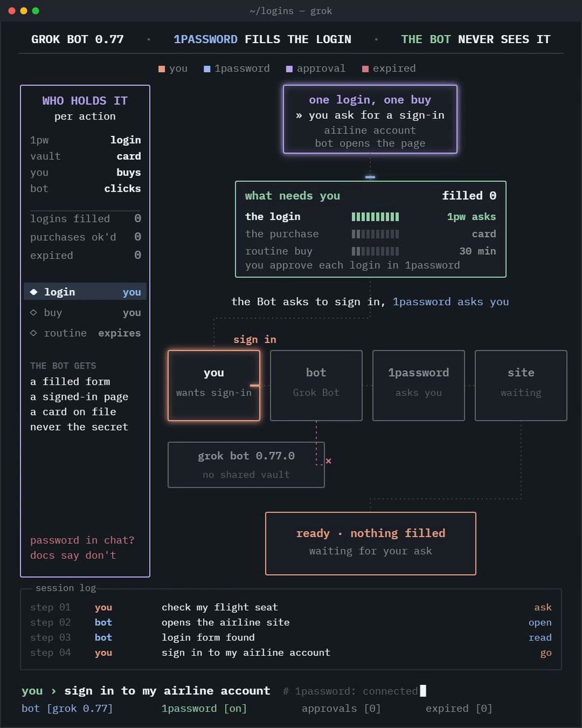Select session log step 01 "check my flight seat"
The height and width of the screenshot is (728, 582).
[291, 607]
